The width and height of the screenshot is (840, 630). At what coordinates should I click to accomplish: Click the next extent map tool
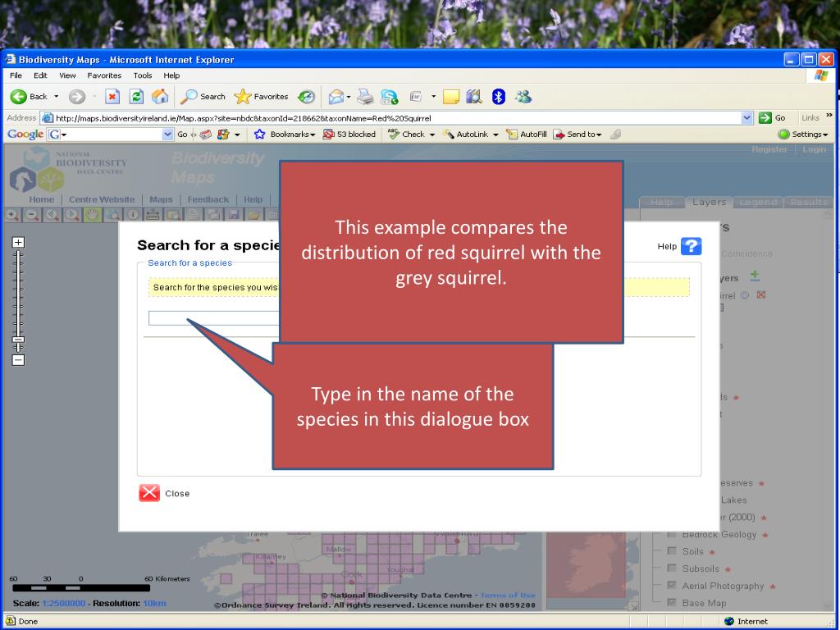[72, 215]
